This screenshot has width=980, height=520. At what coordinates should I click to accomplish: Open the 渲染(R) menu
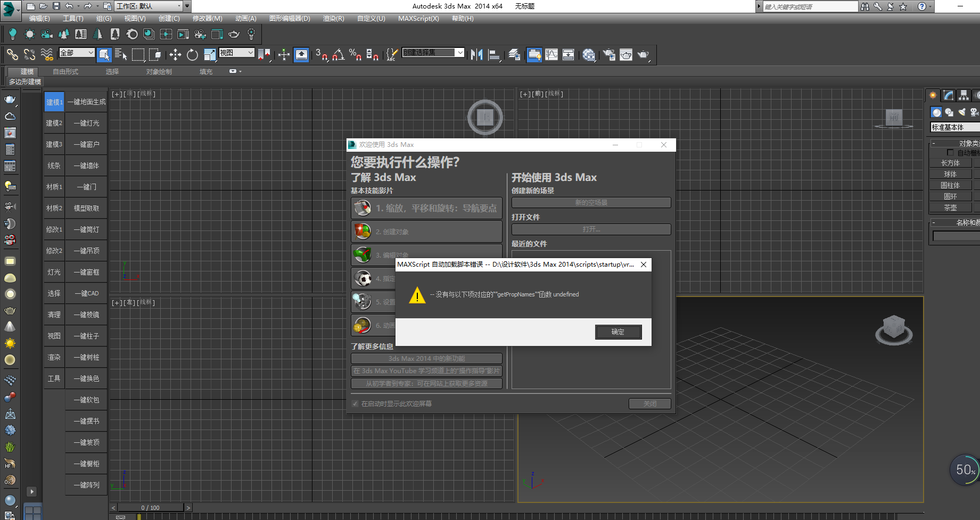tap(334, 19)
